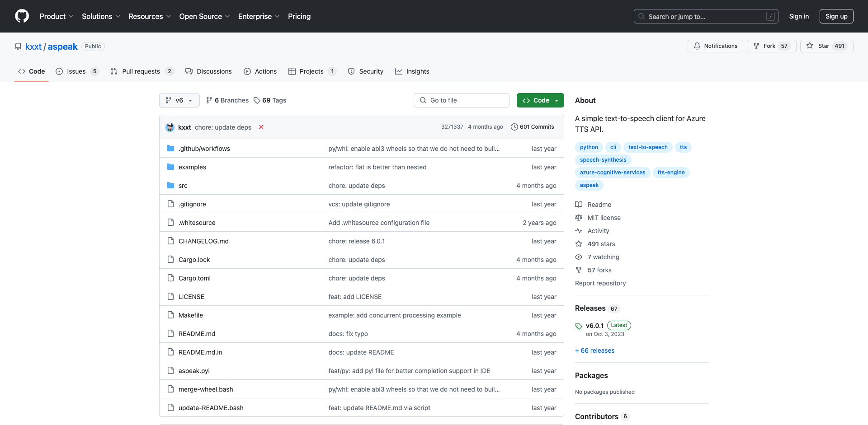Expand the Open Source menu
This screenshot has width=868, height=425.
[204, 16]
